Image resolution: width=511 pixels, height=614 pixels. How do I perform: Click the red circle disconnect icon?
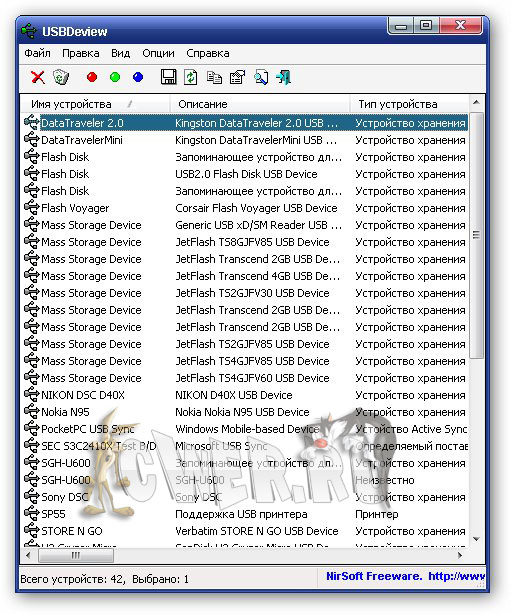92,77
